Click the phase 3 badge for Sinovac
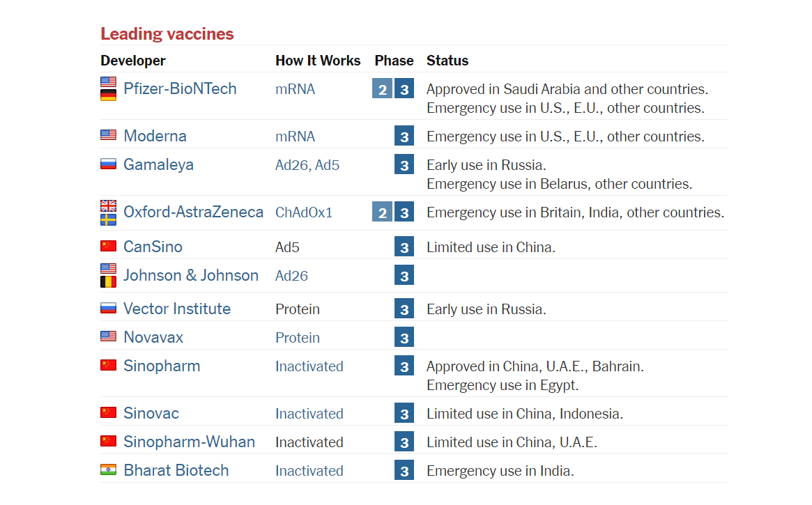This screenshot has height=505, width=812. click(404, 414)
